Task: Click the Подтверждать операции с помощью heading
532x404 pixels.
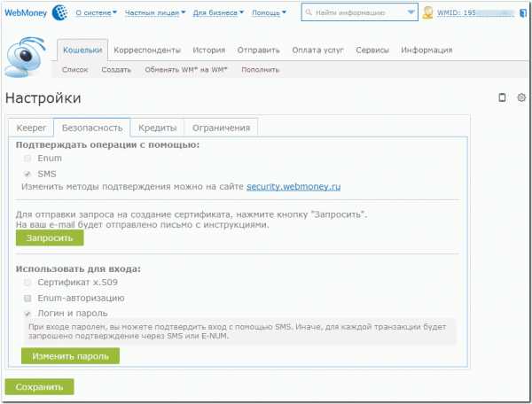Action: (107, 144)
